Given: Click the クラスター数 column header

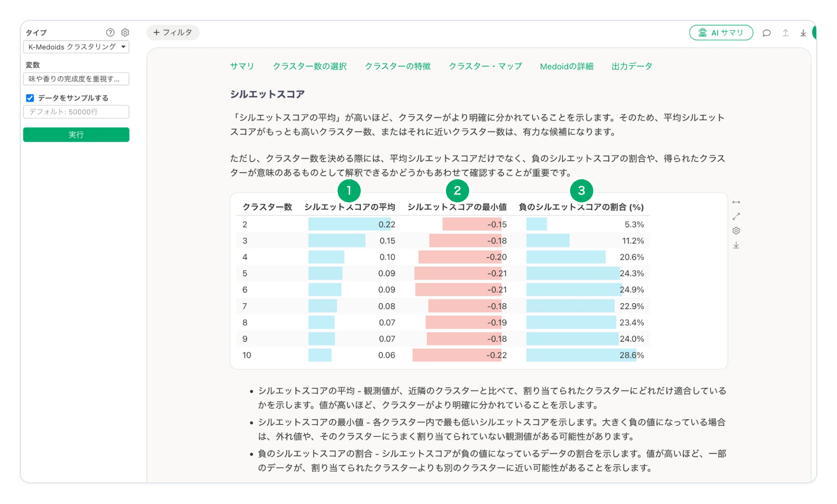Looking at the screenshot, I should pyautogui.click(x=267, y=207).
